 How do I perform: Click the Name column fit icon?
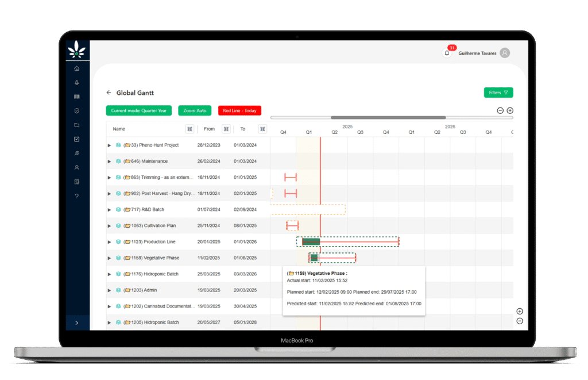[189, 129]
